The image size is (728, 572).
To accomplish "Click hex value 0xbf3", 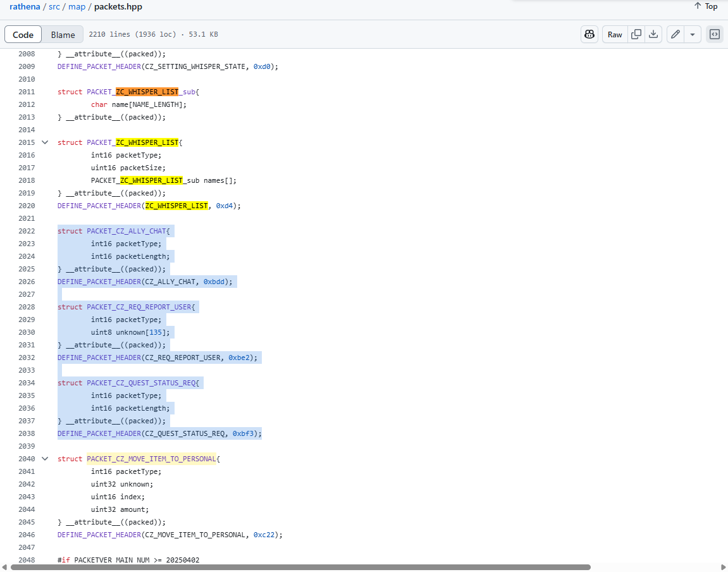I will tap(244, 433).
